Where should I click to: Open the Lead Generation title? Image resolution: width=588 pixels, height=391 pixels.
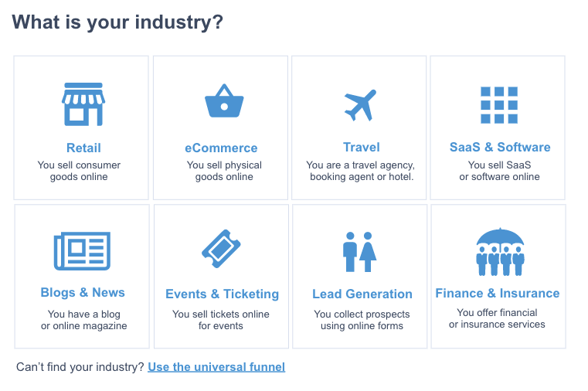pyautogui.click(x=362, y=294)
